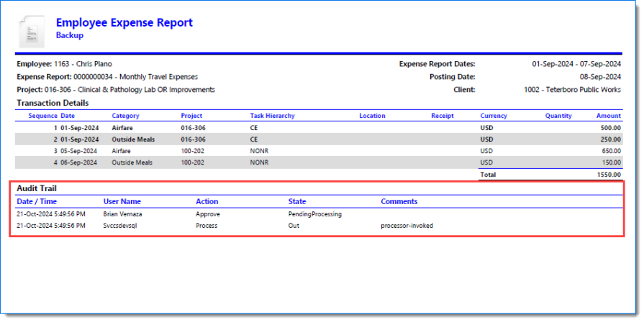Click the Backup subtitle link
This screenshot has height=322, width=644.
(69, 35)
